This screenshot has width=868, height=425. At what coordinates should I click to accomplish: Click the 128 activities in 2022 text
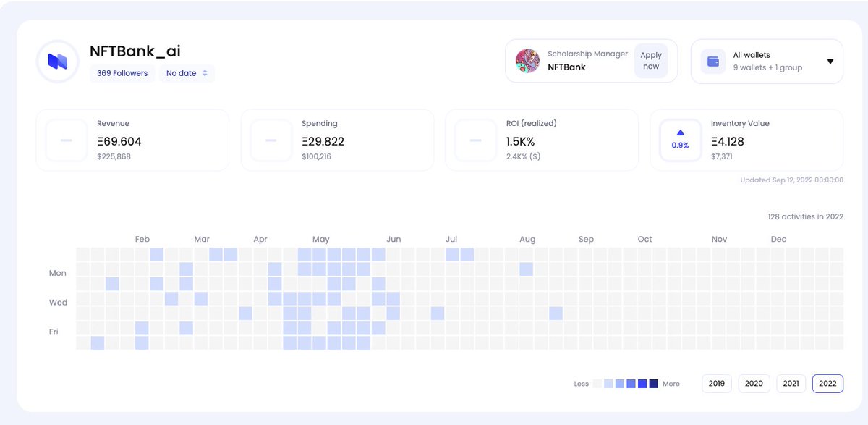(x=805, y=216)
